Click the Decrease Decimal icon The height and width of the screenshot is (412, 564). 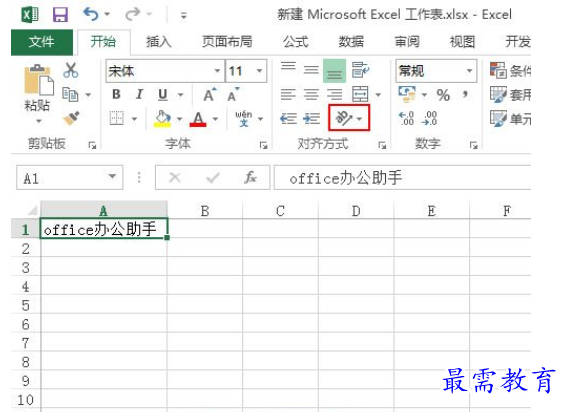click(430, 118)
